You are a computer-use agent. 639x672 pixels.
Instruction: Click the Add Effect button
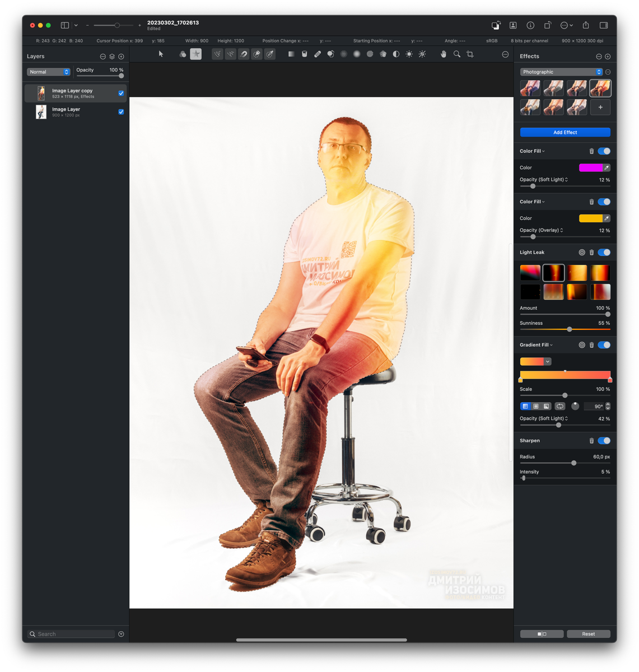tap(565, 132)
